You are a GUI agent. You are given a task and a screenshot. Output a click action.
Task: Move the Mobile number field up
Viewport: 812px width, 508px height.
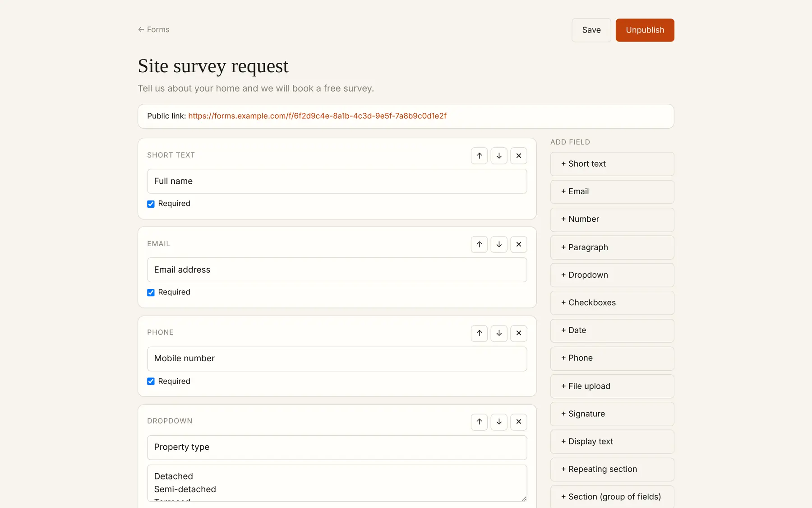(479, 333)
